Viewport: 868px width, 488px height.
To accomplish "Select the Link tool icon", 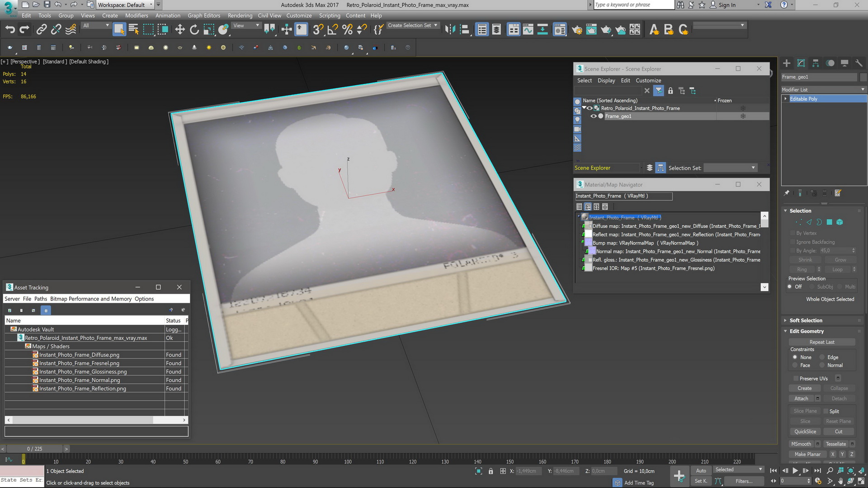I will coord(41,30).
